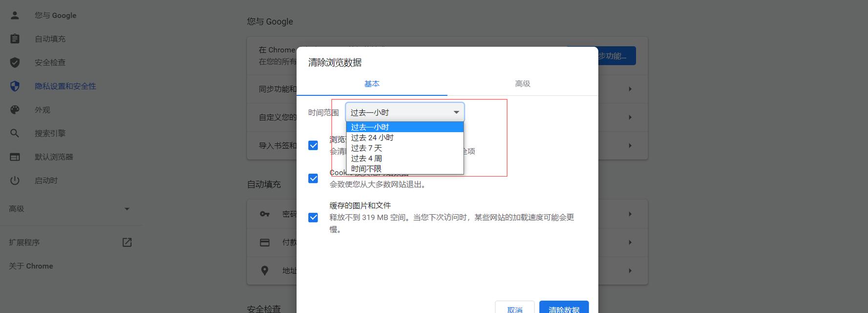Switch to the 高级 tab in the dialog
Viewport: 868px width, 313px height.
tap(523, 84)
